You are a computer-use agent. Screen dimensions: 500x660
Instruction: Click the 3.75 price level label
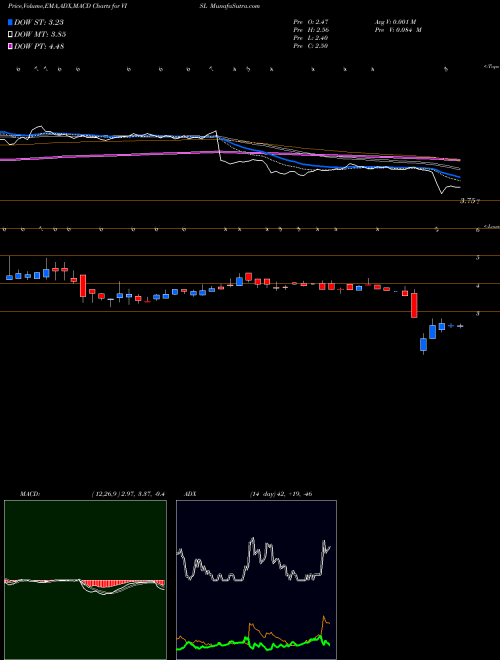468,201
